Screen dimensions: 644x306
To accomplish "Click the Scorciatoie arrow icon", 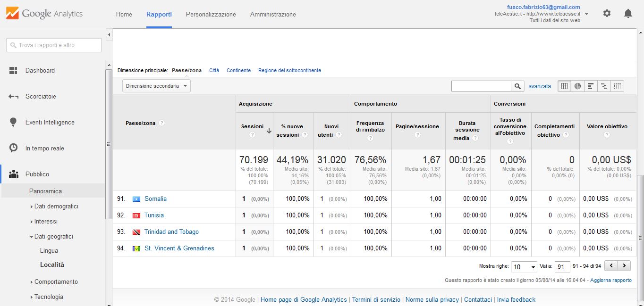I will (x=13, y=96).
